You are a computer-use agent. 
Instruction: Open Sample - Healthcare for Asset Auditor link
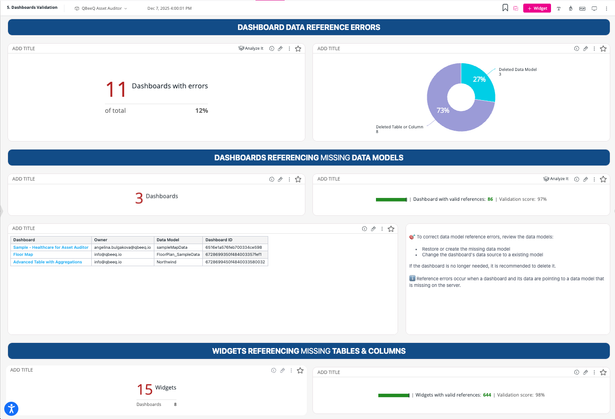point(51,247)
